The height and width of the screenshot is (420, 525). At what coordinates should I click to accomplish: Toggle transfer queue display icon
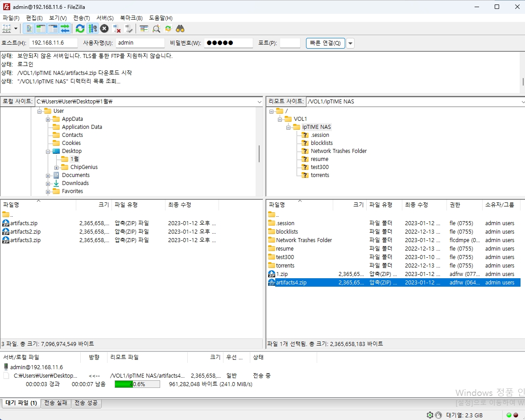click(x=65, y=29)
